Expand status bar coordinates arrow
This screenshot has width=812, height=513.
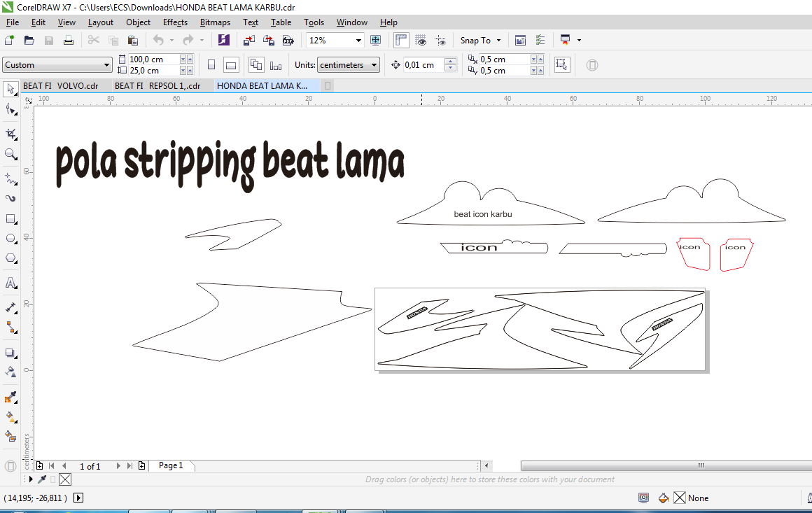[78, 498]
